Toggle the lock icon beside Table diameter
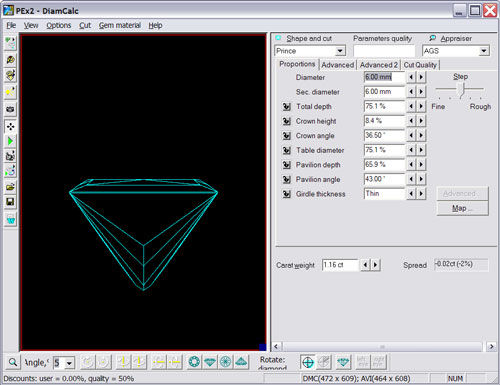Viewport: 500px width, 385px height. [286, 150]
